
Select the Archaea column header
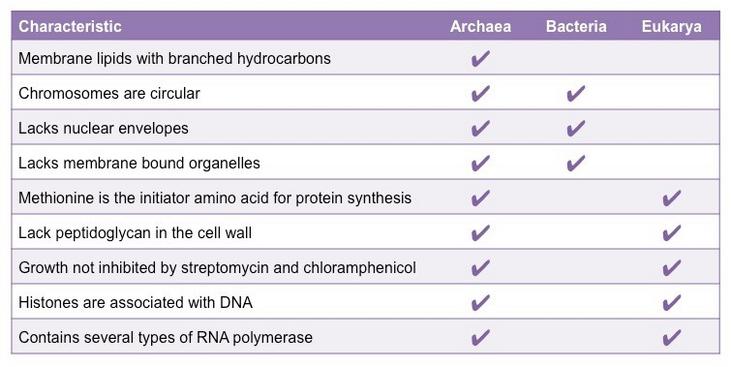(x=480, y=26)
